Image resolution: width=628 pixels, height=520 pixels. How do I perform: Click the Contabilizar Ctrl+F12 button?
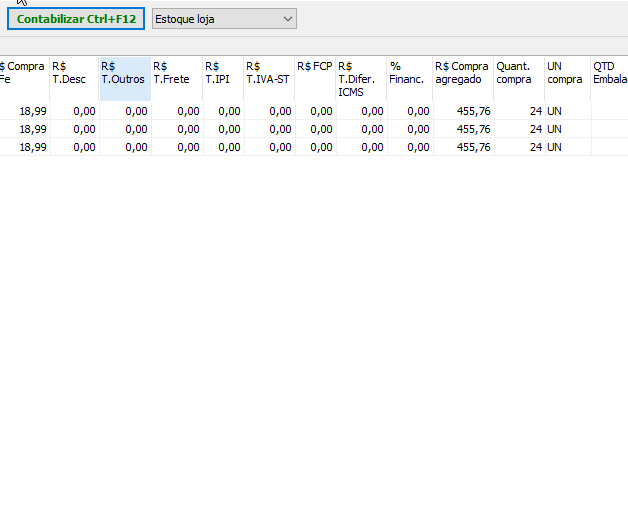tap(76, 19)
